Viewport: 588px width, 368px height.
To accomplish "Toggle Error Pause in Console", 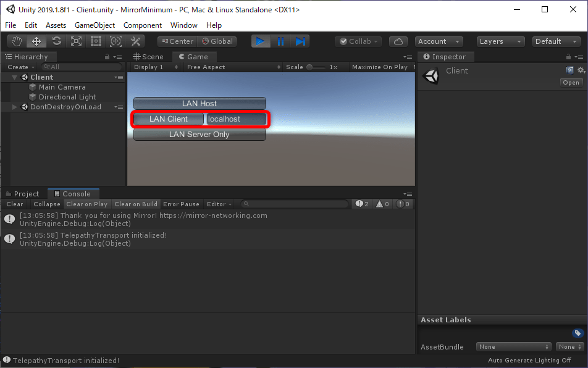I will [181, 204].
